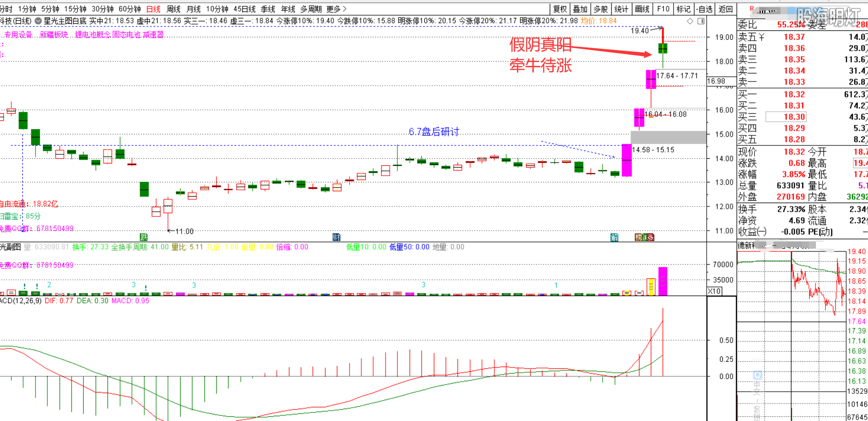Switch to 15分钟 period tab
The height and width of the screenshot is (421, 868).
pos(75,9)
